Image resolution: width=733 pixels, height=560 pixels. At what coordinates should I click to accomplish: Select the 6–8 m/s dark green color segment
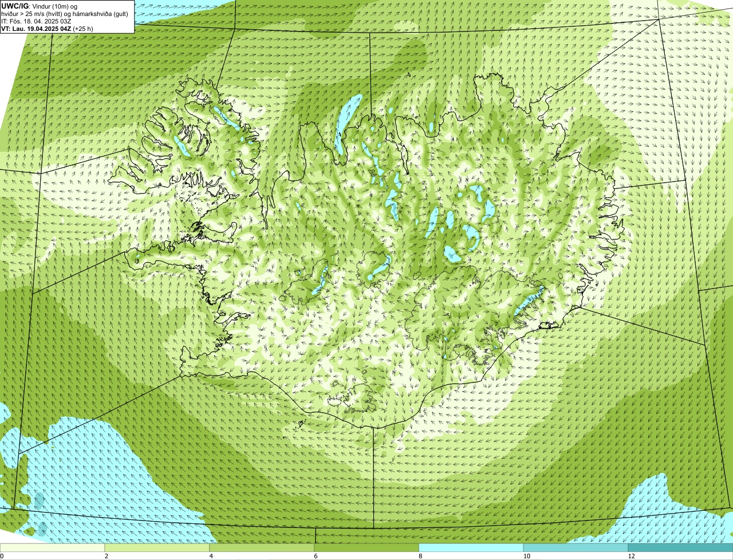pos(367,548)
